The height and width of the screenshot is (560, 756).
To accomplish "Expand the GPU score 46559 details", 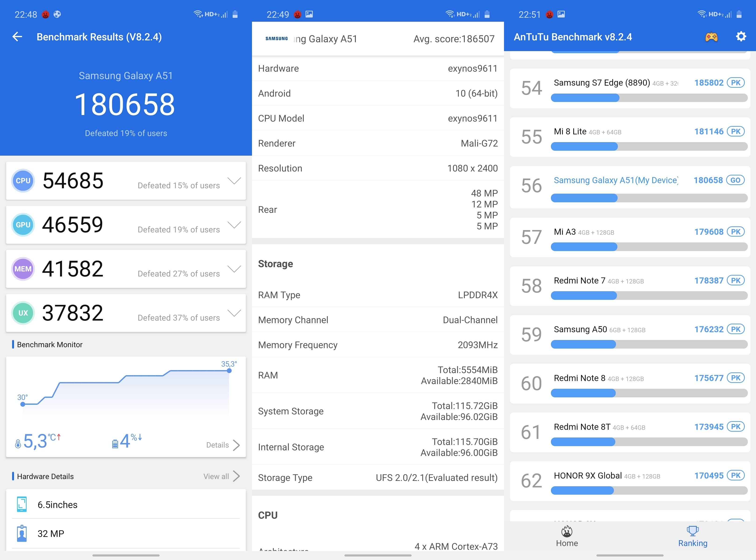I will (234, 225).
